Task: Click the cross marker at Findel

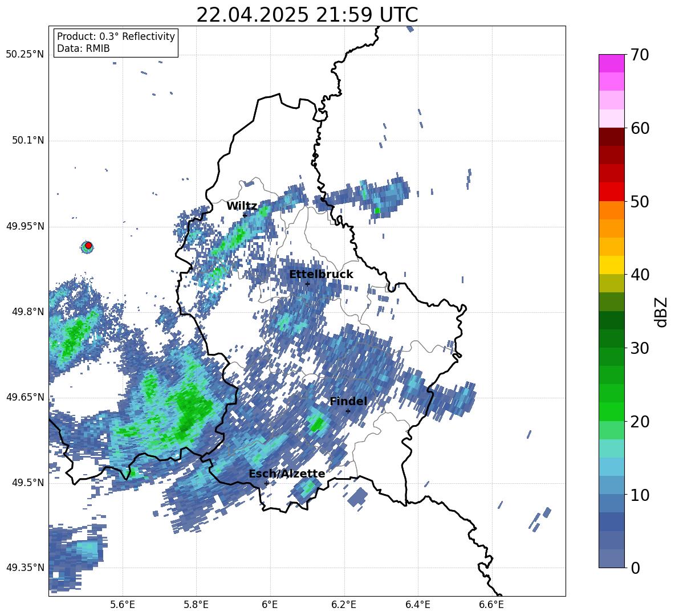Action: click(348, 411)
